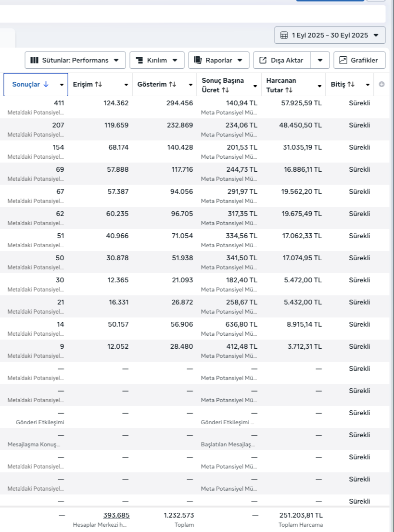Open the Raporlar reports menu

click(x=218, y=60)
